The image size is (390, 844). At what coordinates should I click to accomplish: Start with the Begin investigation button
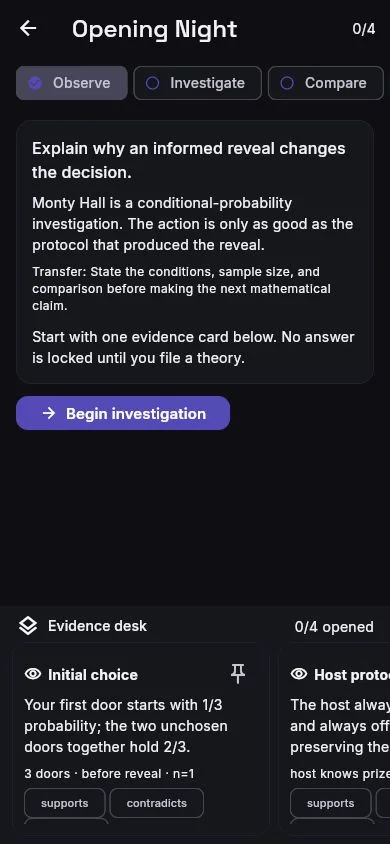[x=123, y=413]
